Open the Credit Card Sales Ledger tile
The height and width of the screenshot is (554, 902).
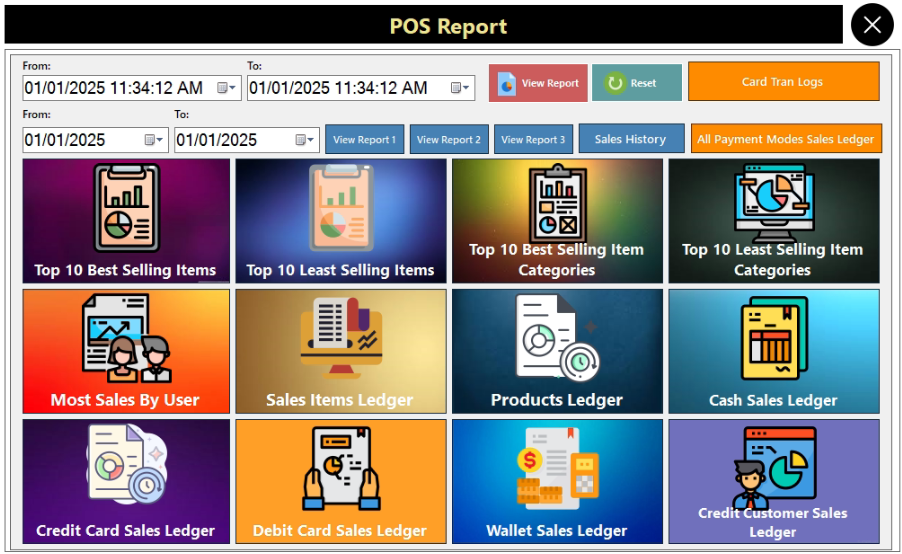point(126,482)
